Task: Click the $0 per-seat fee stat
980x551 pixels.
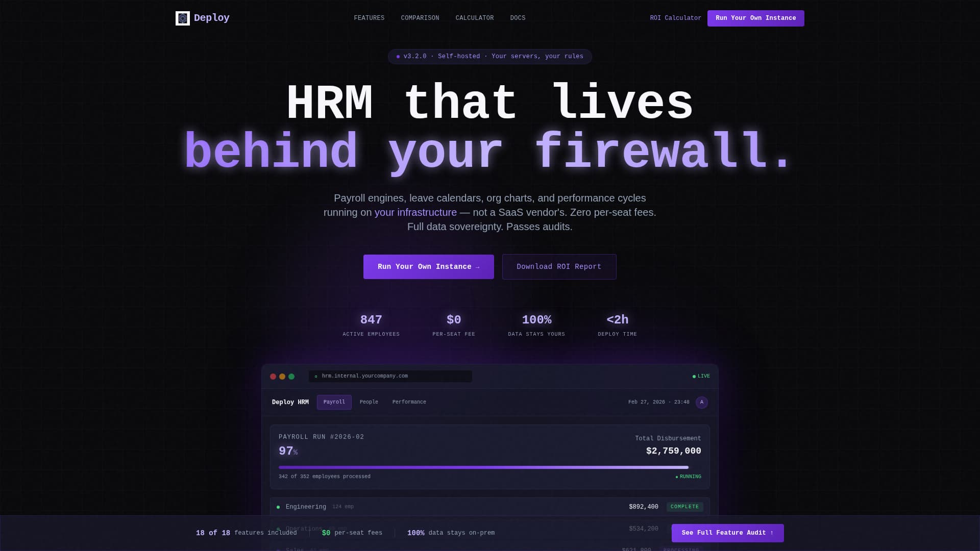Action: (453, 325)
